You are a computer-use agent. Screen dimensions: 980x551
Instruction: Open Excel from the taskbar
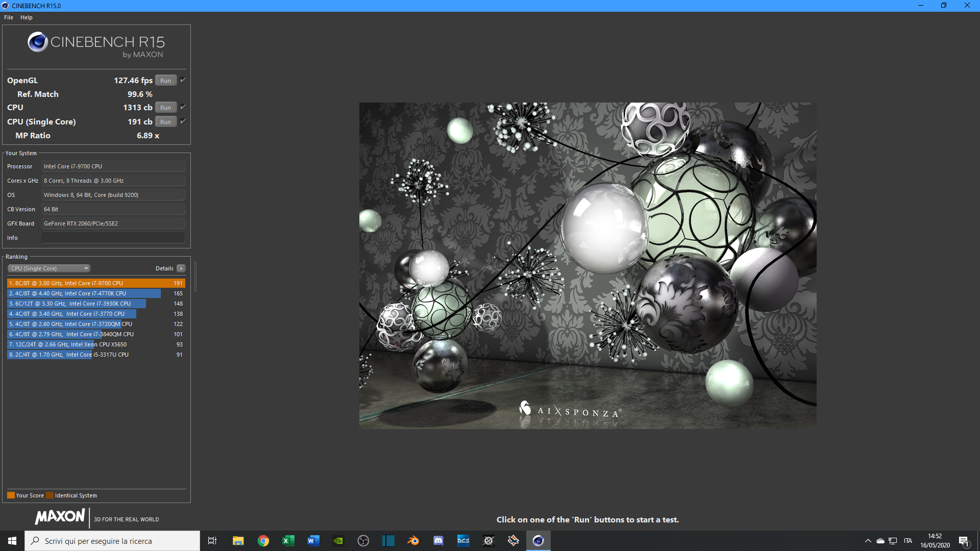(288, 541)
